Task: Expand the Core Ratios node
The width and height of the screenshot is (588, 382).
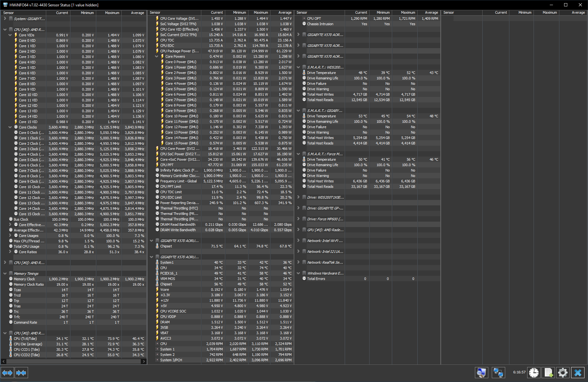Action: click(x=10, y=252)
